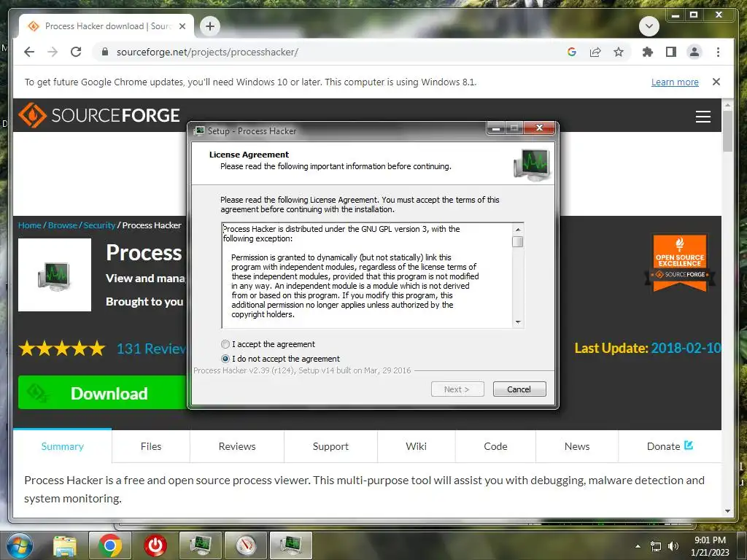This screenshot has width=747, height=560.
Task: Share this page using the share icon
Action: point(595,52)
